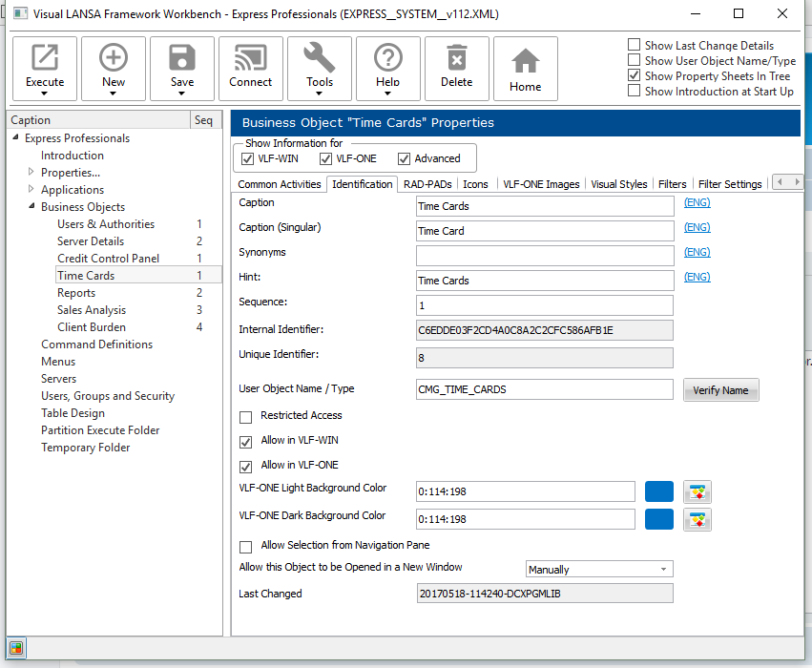Enable Show Introduction at Start Up

(634, 91)
